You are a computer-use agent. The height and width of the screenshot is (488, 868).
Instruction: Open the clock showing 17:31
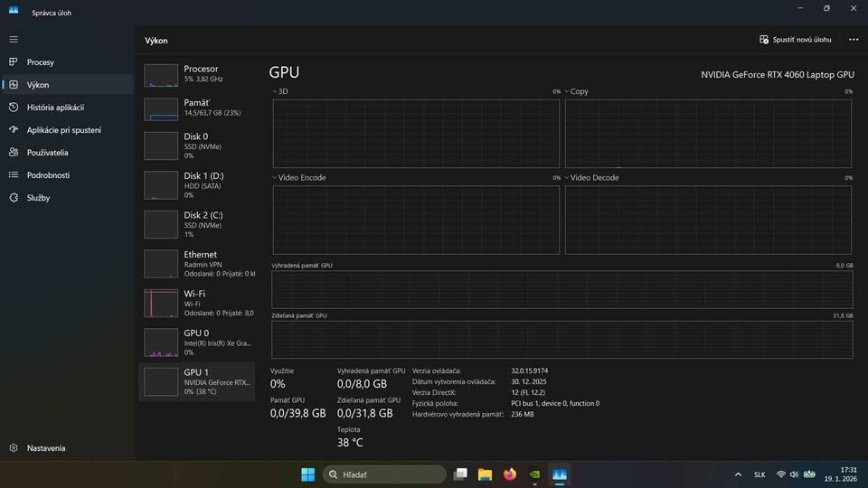coord(840,474)
